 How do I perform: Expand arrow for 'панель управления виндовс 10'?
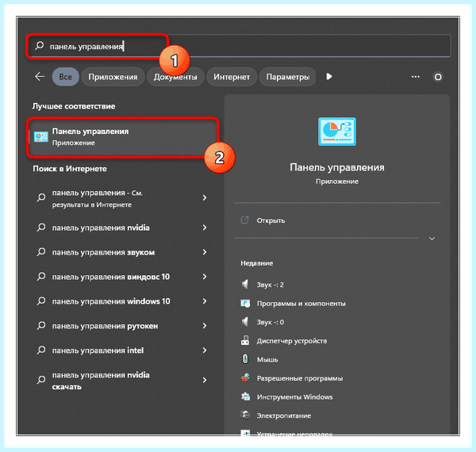(205, 277)
